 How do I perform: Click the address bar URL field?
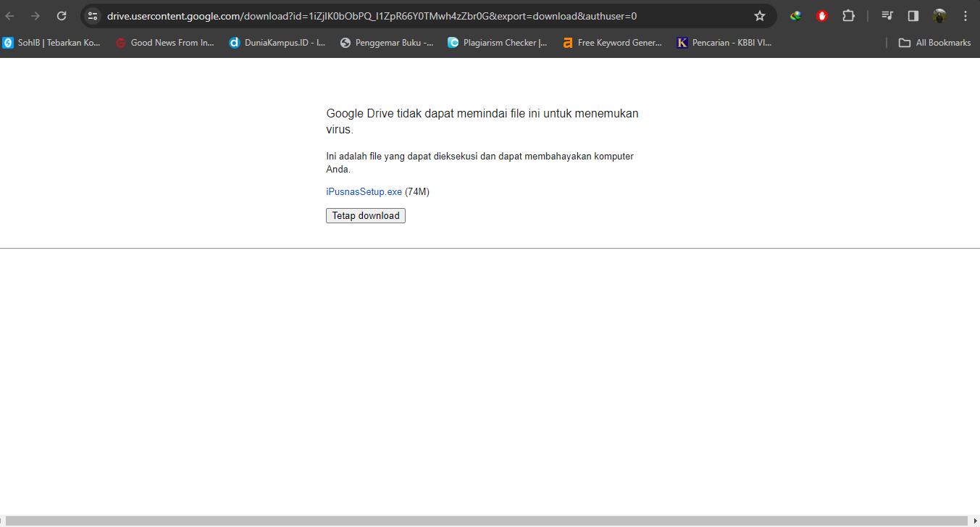[427, 16]
